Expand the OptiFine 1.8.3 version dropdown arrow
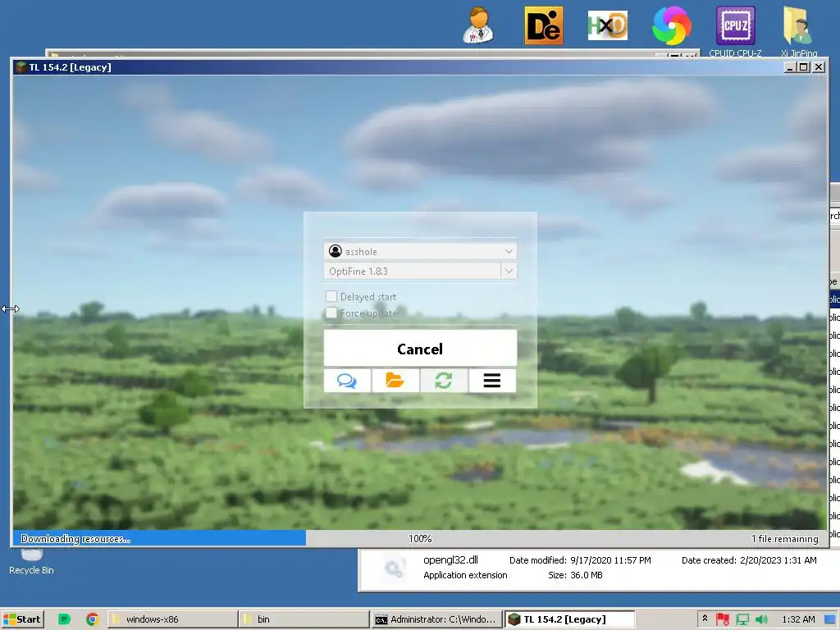 (509, 271)
